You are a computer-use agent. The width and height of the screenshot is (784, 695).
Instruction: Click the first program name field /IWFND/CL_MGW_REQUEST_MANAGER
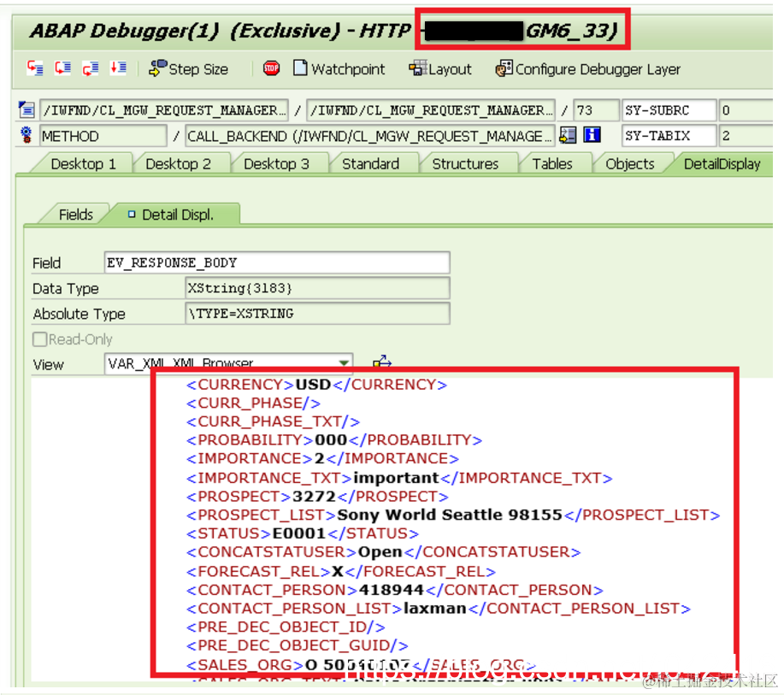(164, 110)
